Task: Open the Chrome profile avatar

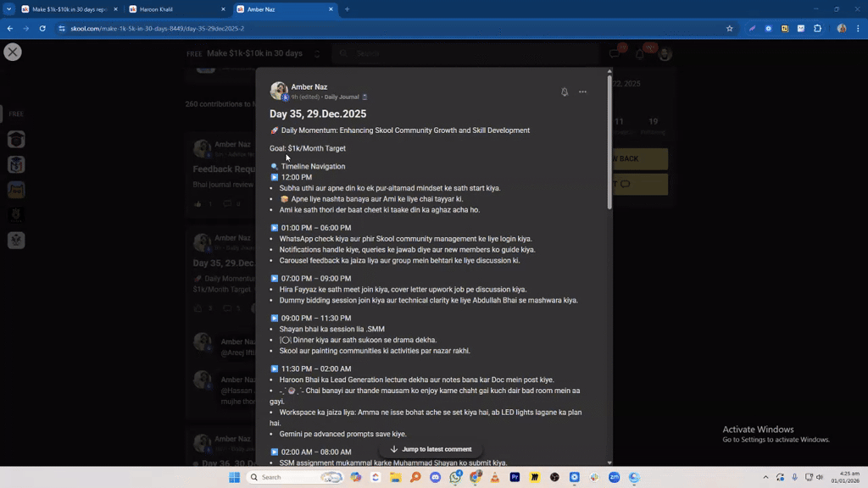Action: coord(842,28)
